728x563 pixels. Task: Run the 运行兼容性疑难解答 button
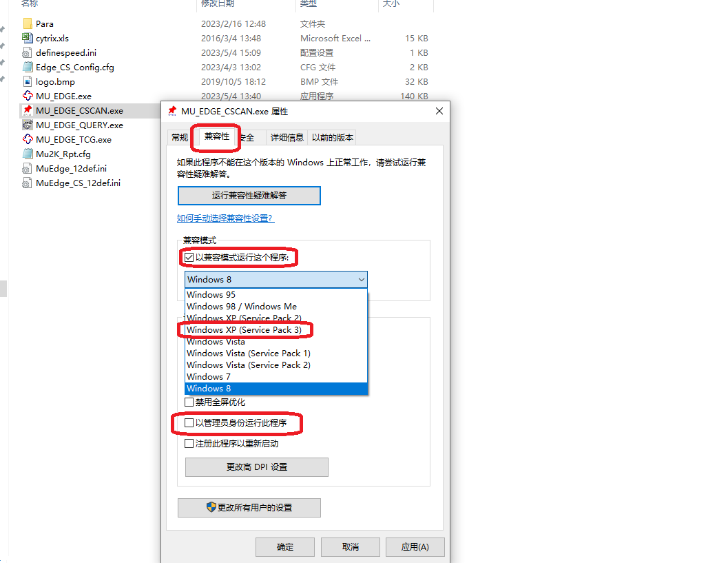coord(249,196)
